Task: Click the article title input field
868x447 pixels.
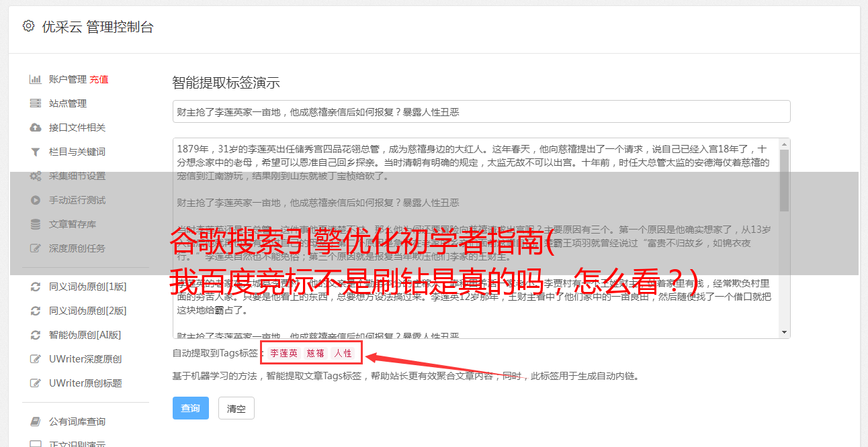Action: [481, 111]
